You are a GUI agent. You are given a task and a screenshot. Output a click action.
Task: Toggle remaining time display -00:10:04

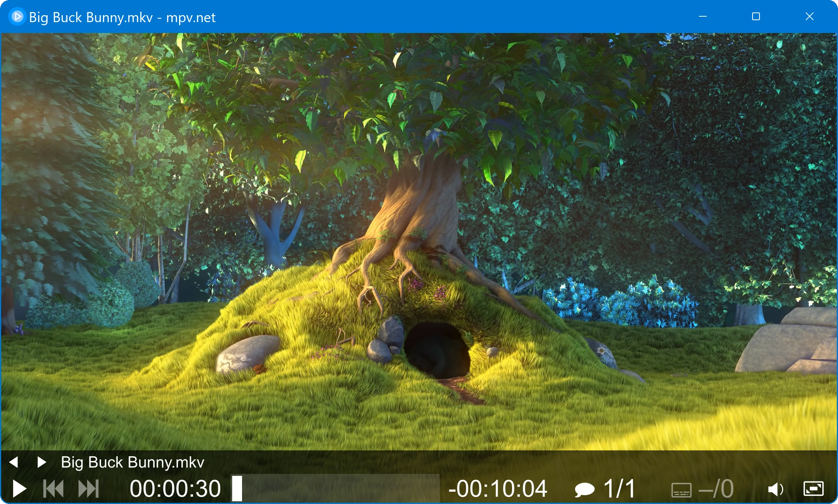click(498, 488)
